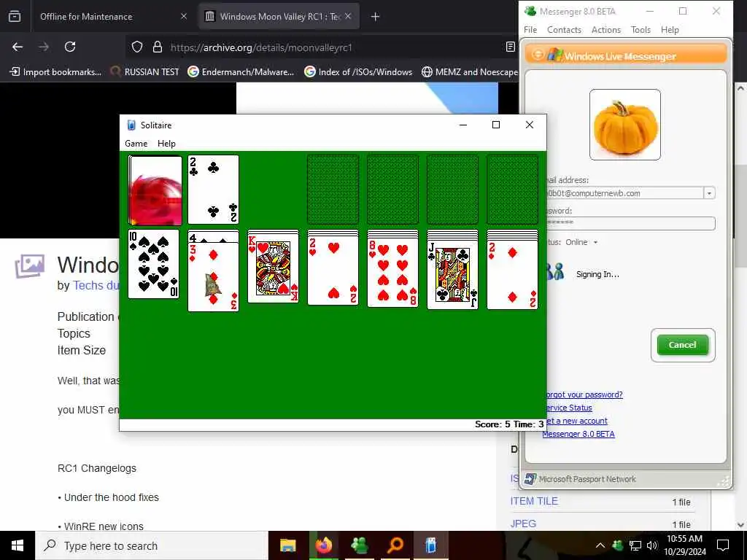Open the Endermanch/Malware bookmark

tap(241, 72)
